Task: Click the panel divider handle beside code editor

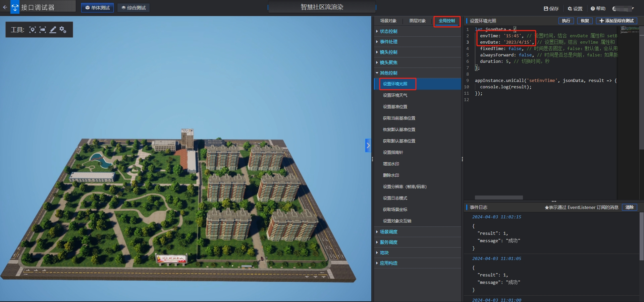Action: tap(462, 159)
